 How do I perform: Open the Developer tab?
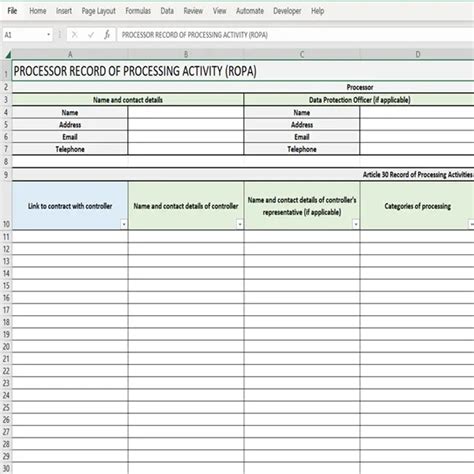[x=287, y=11]
